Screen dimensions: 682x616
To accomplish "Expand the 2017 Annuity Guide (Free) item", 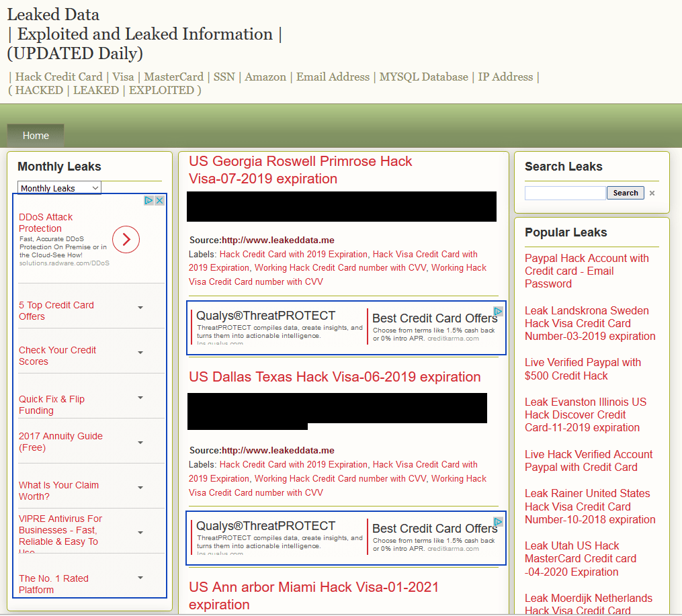I will (x=140, y=443).
